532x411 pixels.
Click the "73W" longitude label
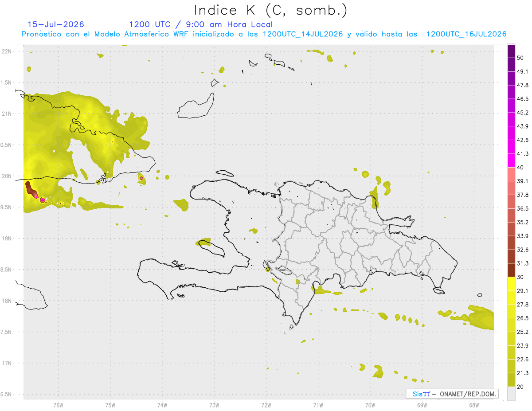point(214,405)
